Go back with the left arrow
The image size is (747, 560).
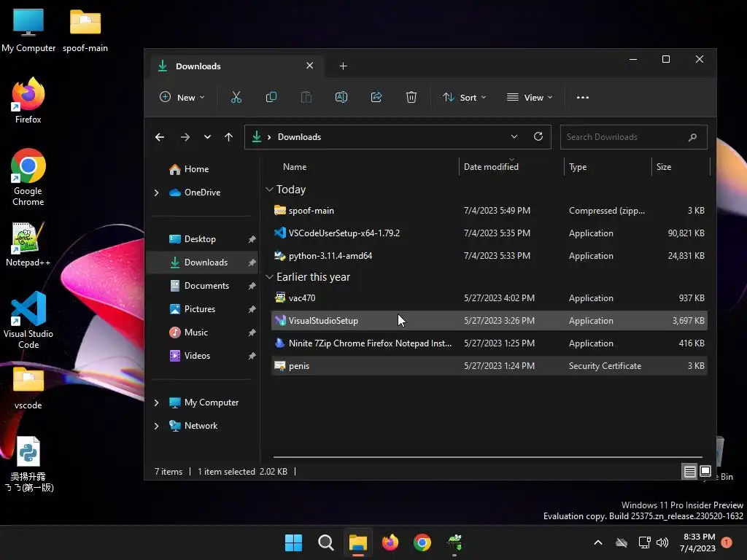160,137
